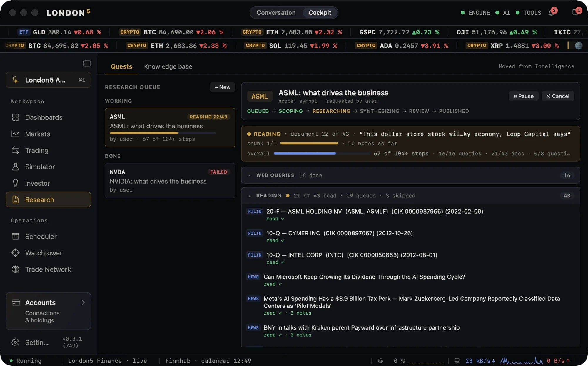588x366 pixels.
Task: Open the failed NVDA quest card
Action: click(x=170, y=181)
